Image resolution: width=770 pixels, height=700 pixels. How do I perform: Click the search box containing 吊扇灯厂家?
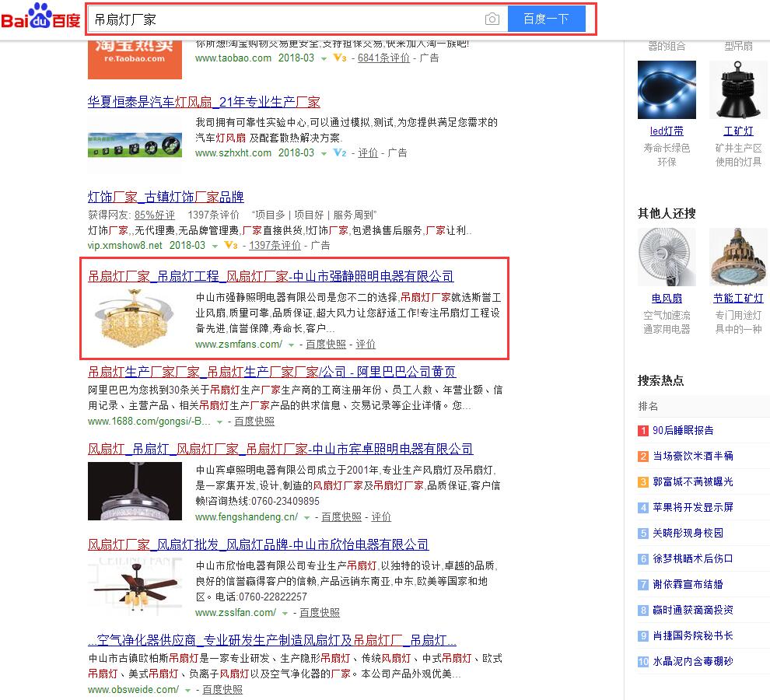tap(284, 19)
